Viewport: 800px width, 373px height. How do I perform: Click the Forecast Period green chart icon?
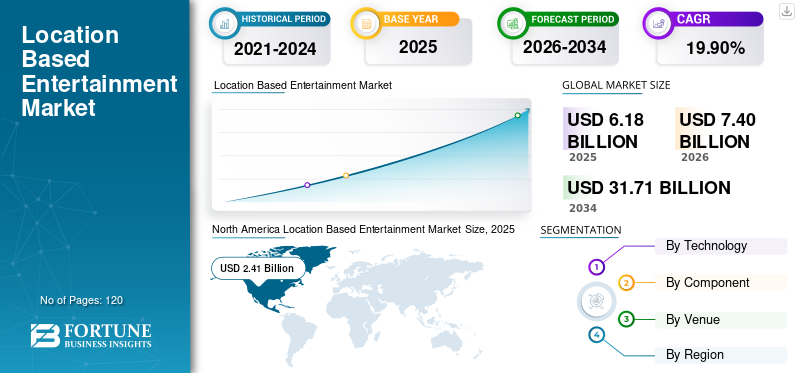tap(512, 23)
